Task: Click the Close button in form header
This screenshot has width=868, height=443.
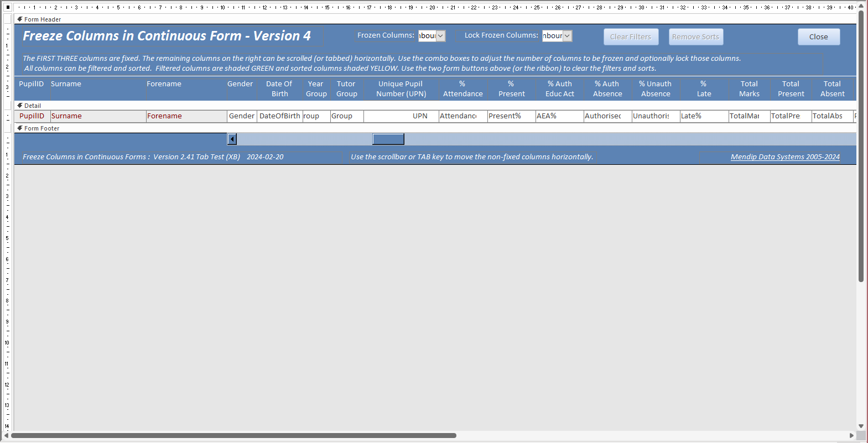Action: 819,37
